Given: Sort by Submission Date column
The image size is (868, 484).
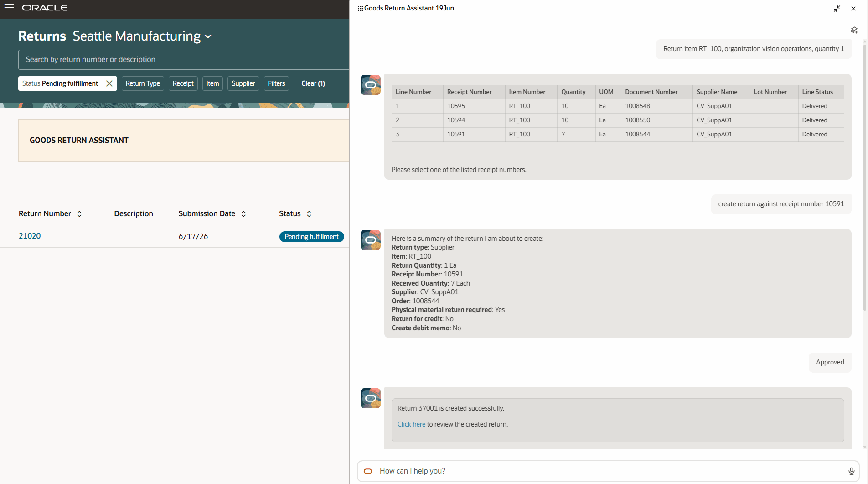Looking at the screenshot, I should 243,214.
